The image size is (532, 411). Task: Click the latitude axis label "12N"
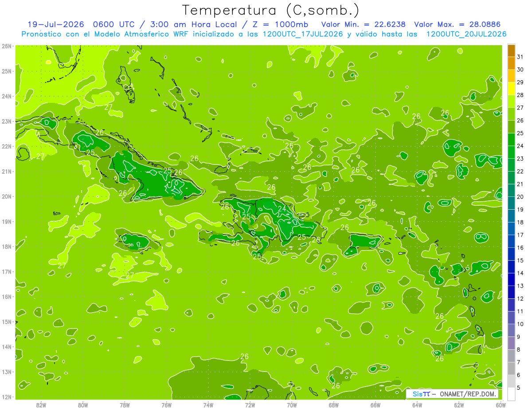coord(6,397)
